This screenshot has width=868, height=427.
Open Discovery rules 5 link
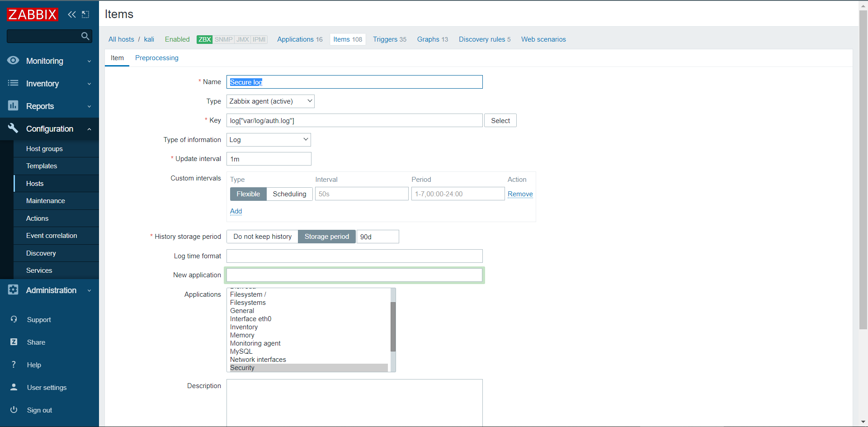(x=485, y=39)
